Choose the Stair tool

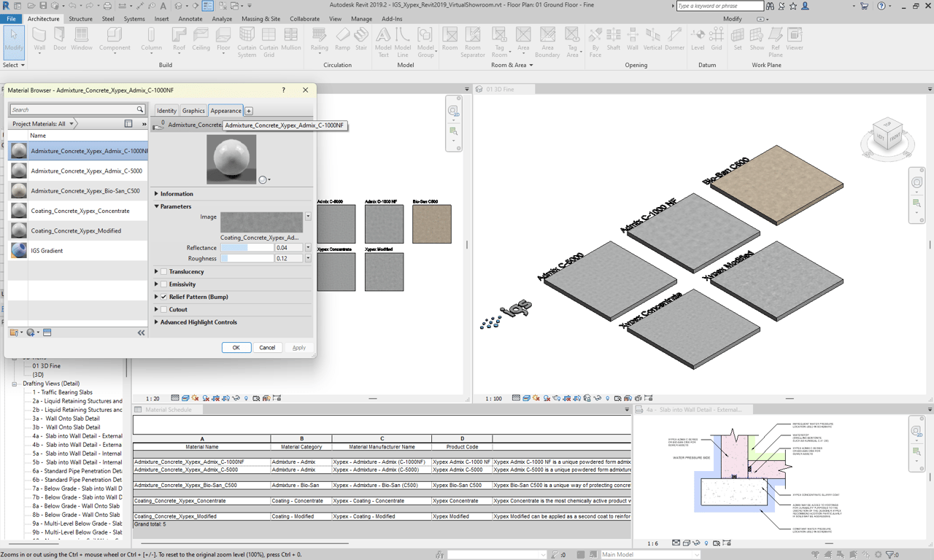(x=361, y=39)
